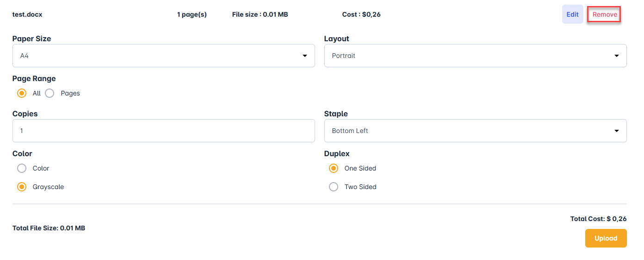This screenshot has width=644, height=260.
Task: Select the Color print radio button
Action: tap(22, 168)
